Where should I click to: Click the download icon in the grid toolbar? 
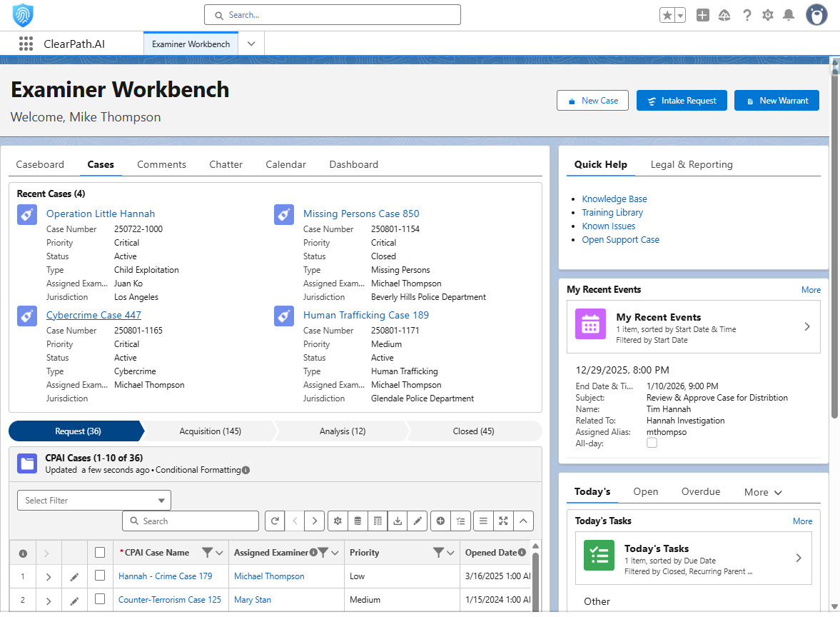(x=398, y=521)
